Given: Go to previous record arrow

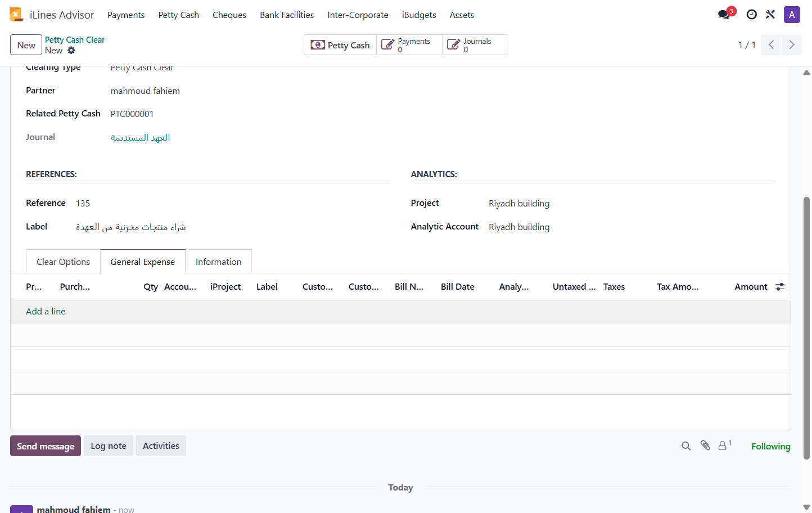Looking at the screenshot, I should pos(771,44).
